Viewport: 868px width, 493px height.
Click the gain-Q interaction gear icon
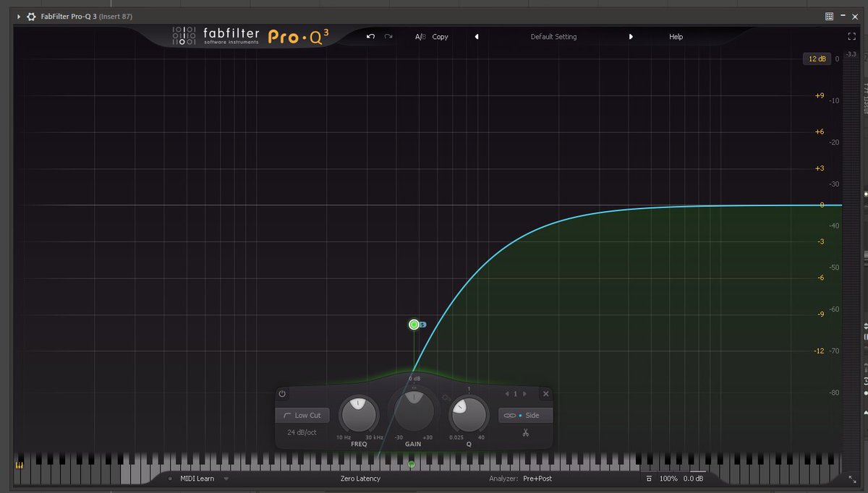click(x=446, y=398)
